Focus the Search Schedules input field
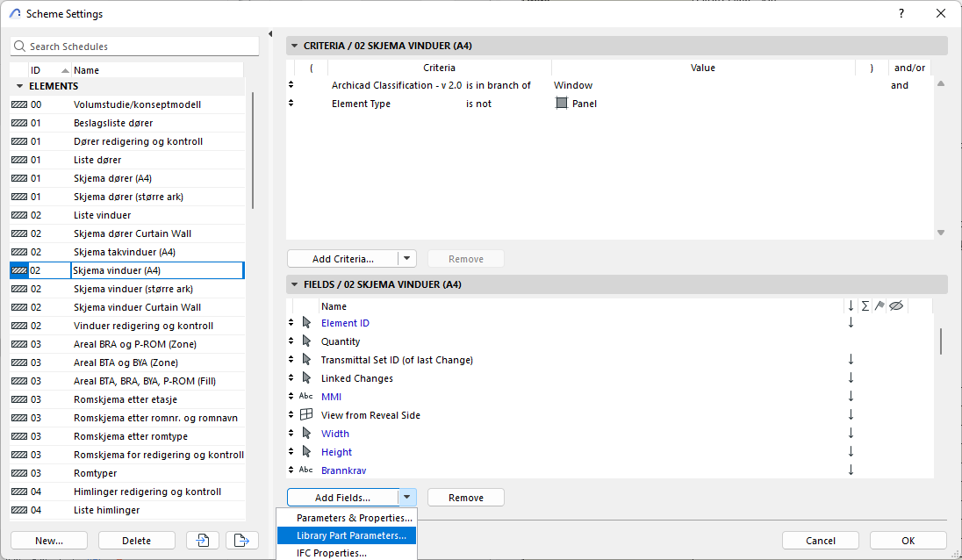Screen dimensions: 962x560 click(140, 47)
